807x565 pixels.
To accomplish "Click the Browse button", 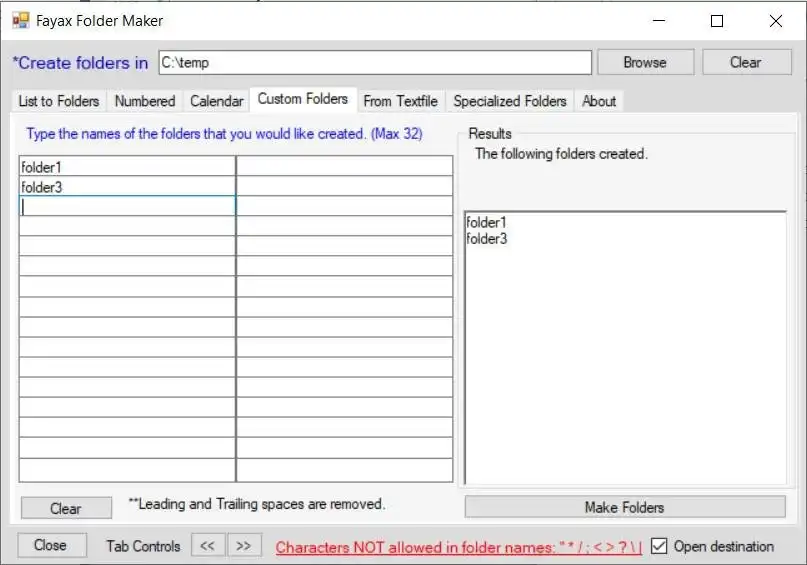I will tap(645, 62).
